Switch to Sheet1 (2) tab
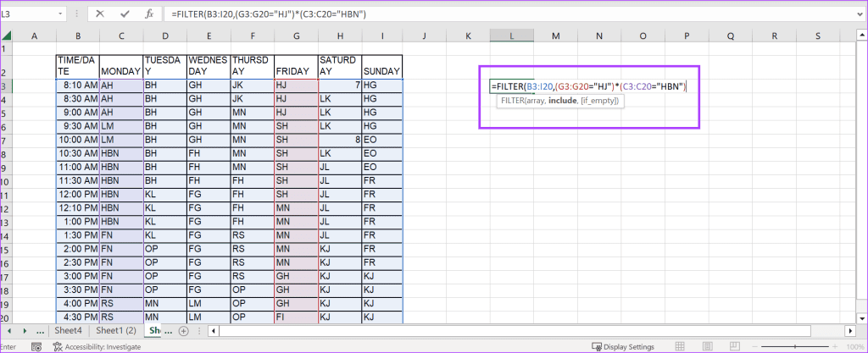Screen dimensions: 868x353 coord(115,330)
